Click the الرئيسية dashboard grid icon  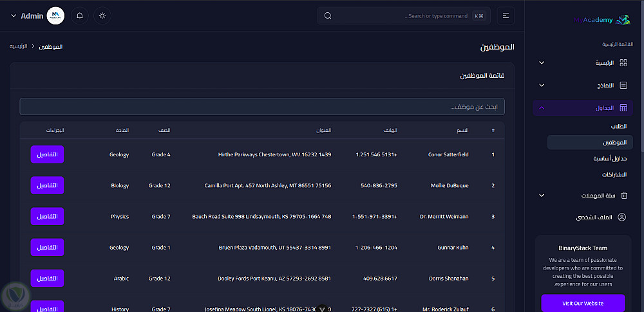coord(623,63)
